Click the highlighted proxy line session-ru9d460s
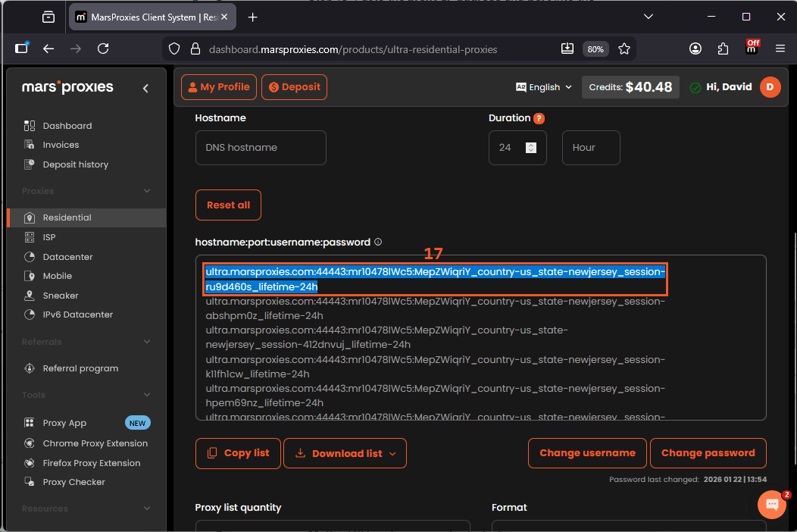 (x=435, y=279)
